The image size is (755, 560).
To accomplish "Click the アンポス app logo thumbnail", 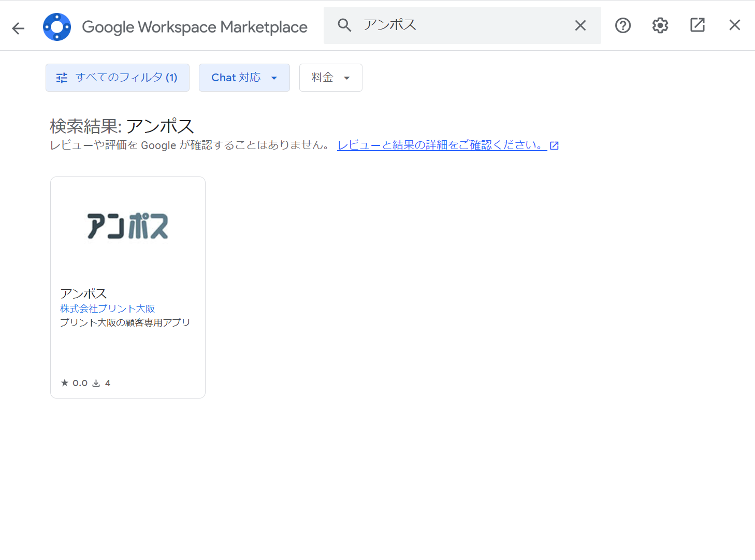I will (x=128, y=226).
